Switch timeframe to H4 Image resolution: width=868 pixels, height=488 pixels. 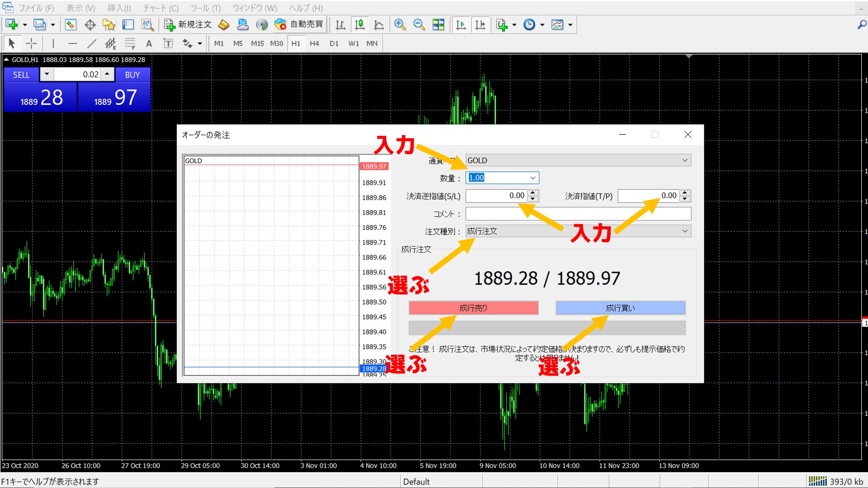[315, 43]
